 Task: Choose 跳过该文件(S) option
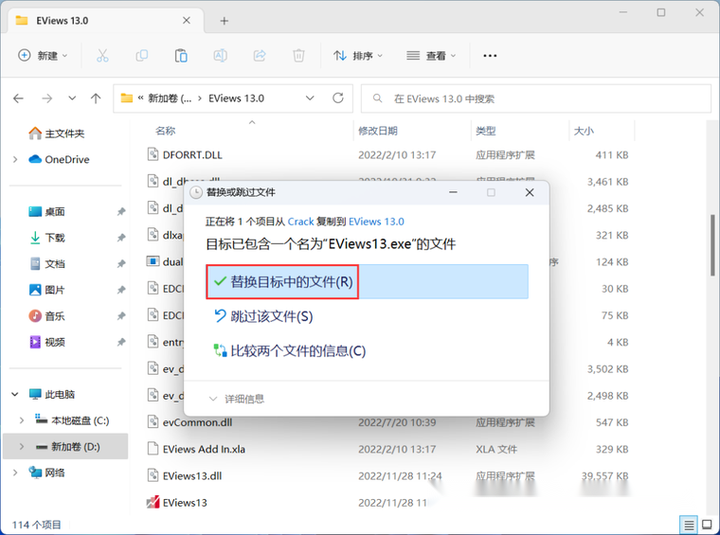click(263, 316)
